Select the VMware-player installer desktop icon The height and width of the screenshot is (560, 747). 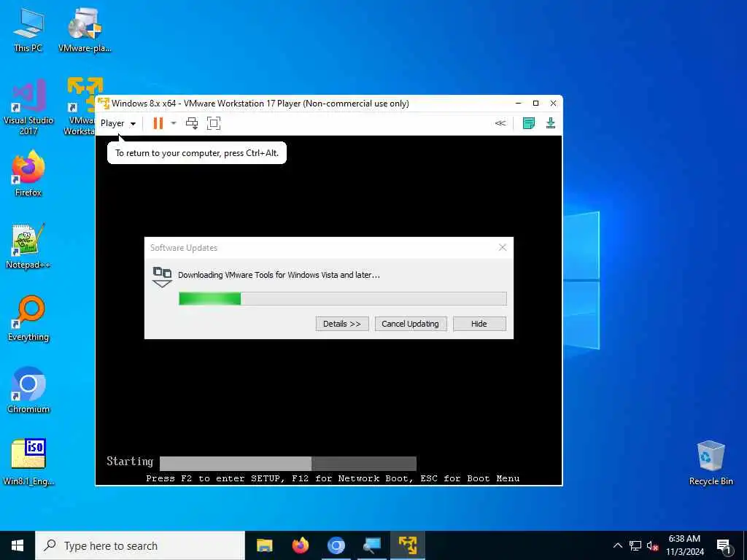pyautogui.click(x=85, y=29)
